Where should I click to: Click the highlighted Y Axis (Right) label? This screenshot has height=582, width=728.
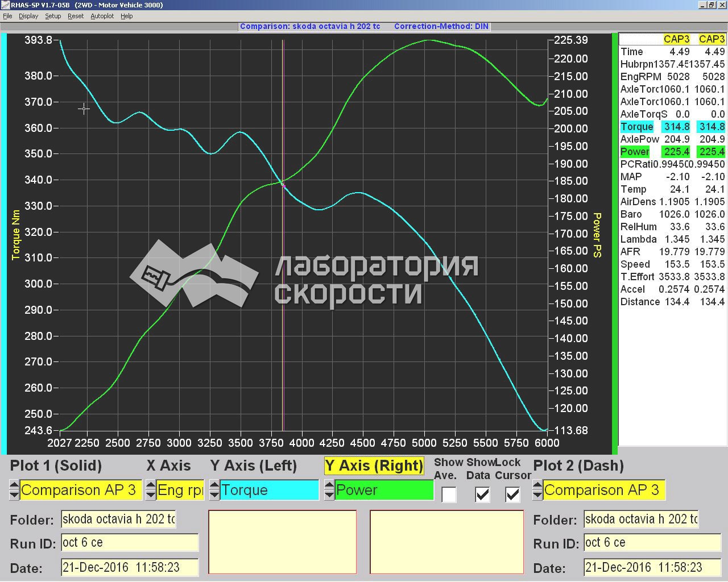click(374, 465)
